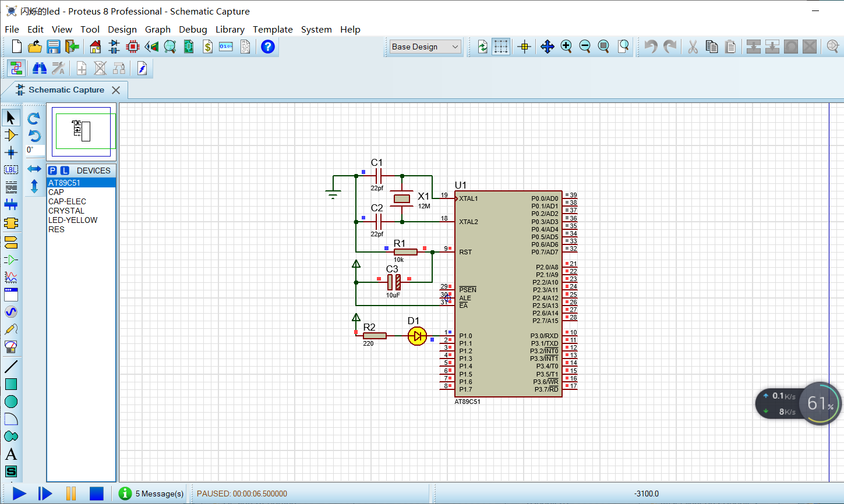Viewport: 844px width, 504px height.
Task: Select the 2D Text 'A' tool
Action: point(11,454)
